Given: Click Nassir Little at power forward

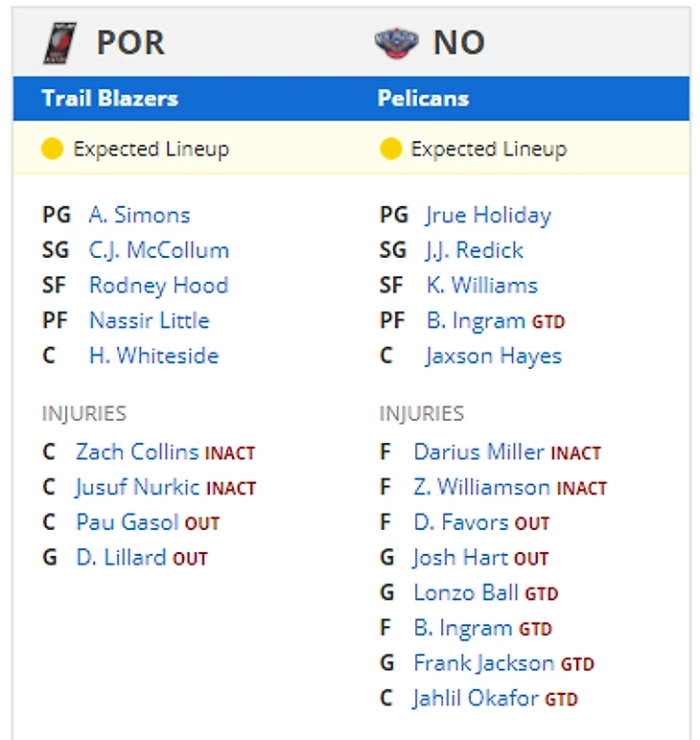Looking at the screenshot, I should pyautogui.click(x=149, y=320).
